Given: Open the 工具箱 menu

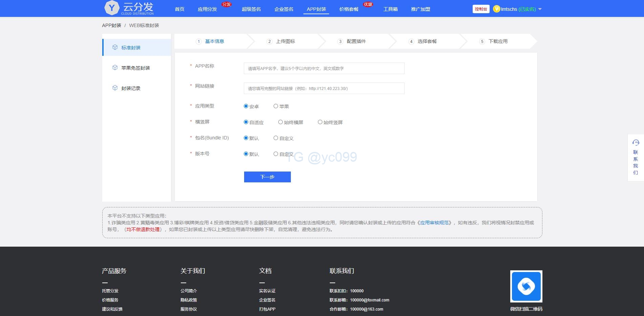Looking at the screenshot, I should (390, 9).
